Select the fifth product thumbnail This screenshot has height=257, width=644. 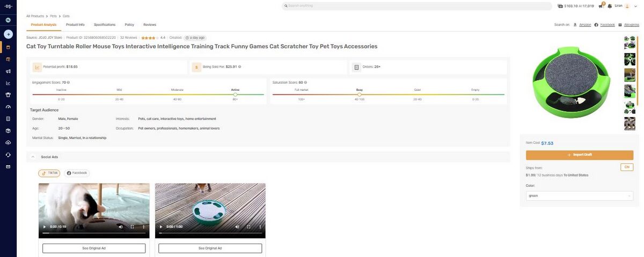pyautogui.click(x=630, y=107)
